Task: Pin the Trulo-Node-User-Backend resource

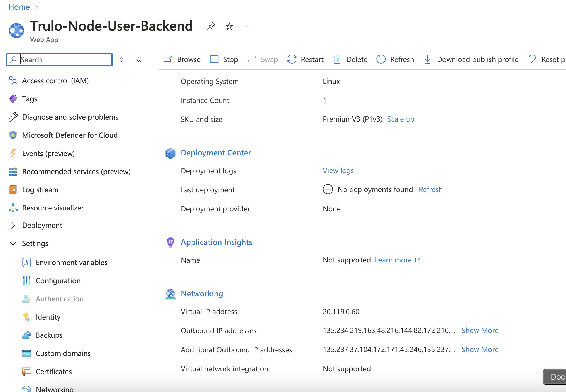Action: click(x=211, y=26)
